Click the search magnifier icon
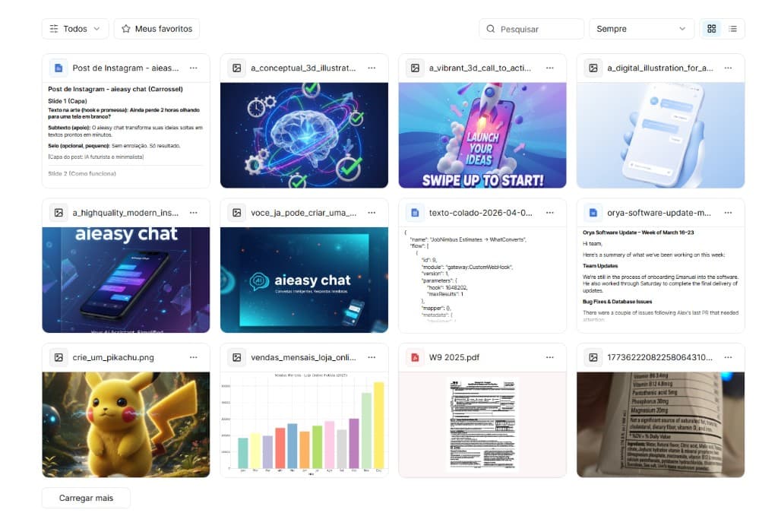778x532 pixels. (x=491, y=29)
